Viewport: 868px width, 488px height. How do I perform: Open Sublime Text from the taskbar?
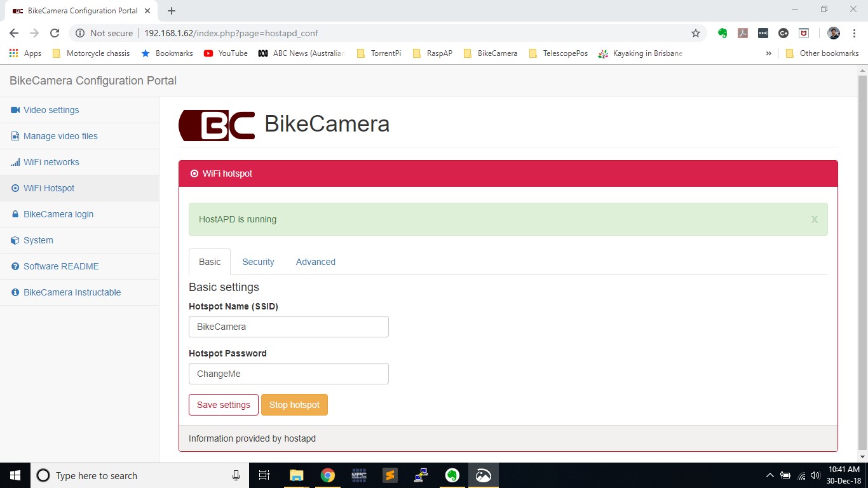point(390,475)
